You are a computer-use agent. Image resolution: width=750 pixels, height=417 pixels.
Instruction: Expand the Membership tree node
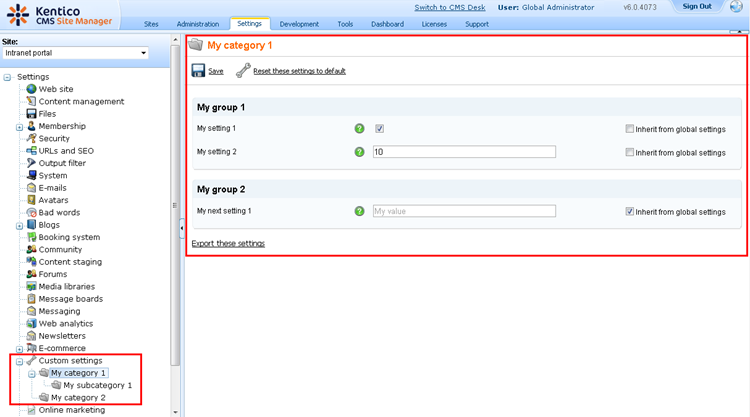click(x=20, y=127)
